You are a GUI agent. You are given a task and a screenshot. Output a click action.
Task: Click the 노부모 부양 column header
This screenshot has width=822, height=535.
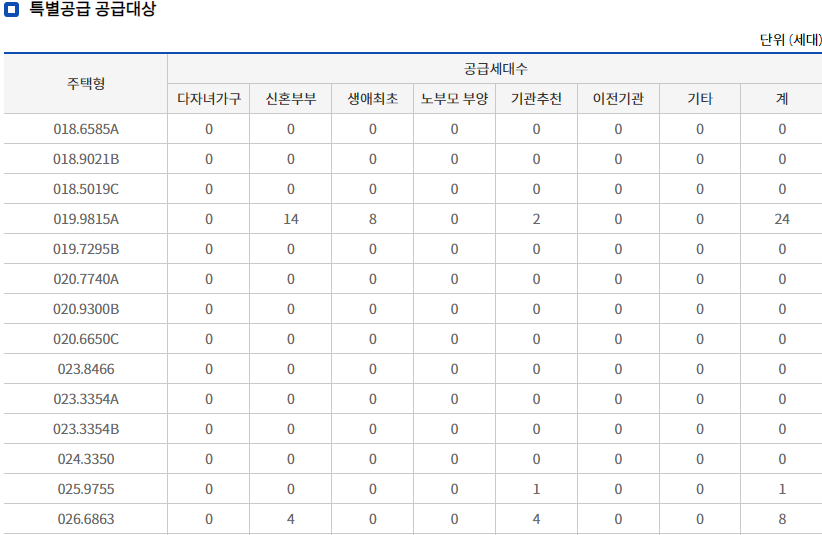tap(455, 99)
